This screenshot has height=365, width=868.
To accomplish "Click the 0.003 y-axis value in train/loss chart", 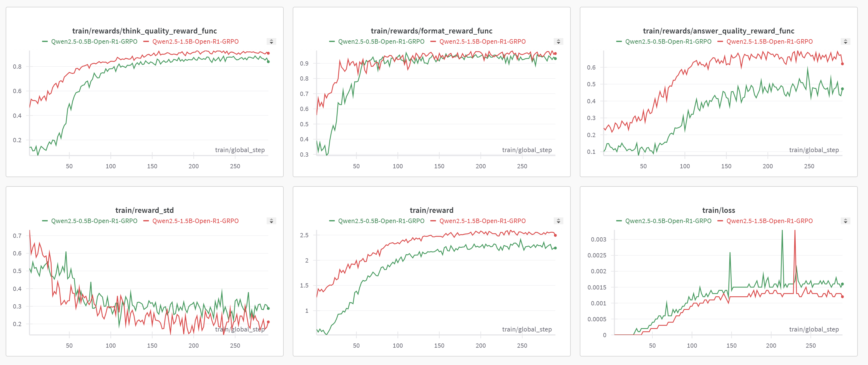I will point(599,239).
